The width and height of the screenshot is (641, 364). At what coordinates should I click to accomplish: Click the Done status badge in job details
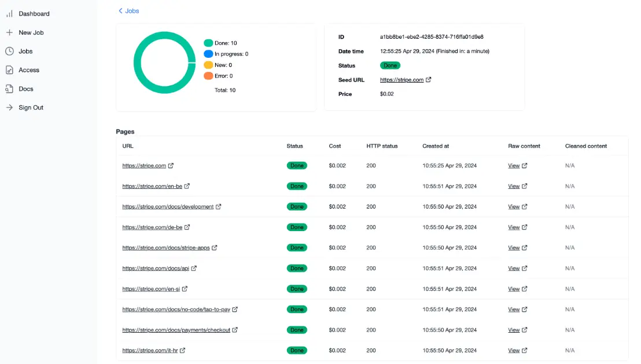pyautogui.click(x=391, y=65)
